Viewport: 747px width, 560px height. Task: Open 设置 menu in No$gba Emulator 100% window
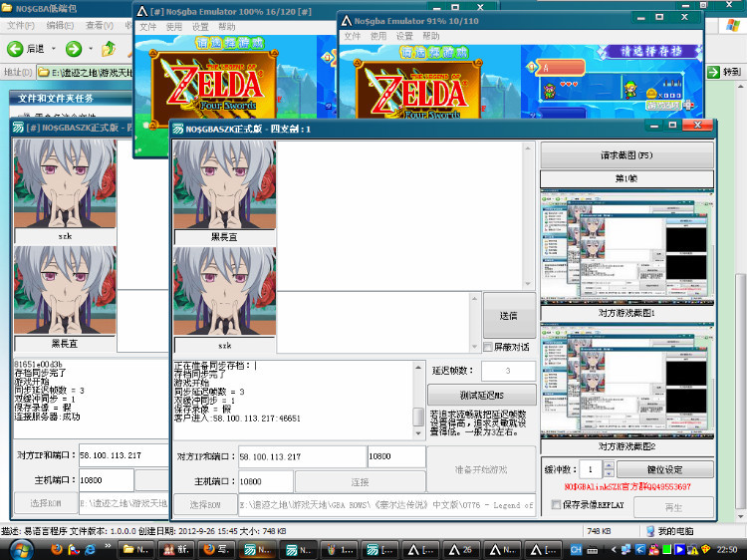pos(200,27)
